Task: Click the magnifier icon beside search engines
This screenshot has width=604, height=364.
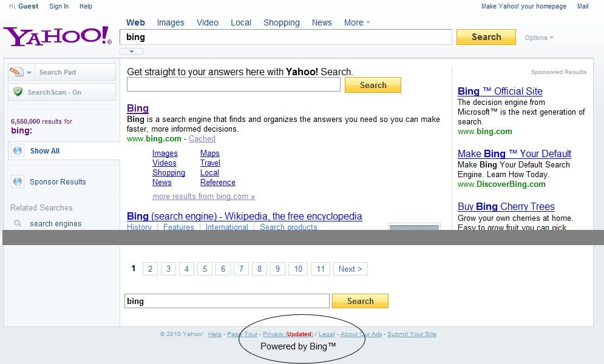Action: (x=18, y=223)
